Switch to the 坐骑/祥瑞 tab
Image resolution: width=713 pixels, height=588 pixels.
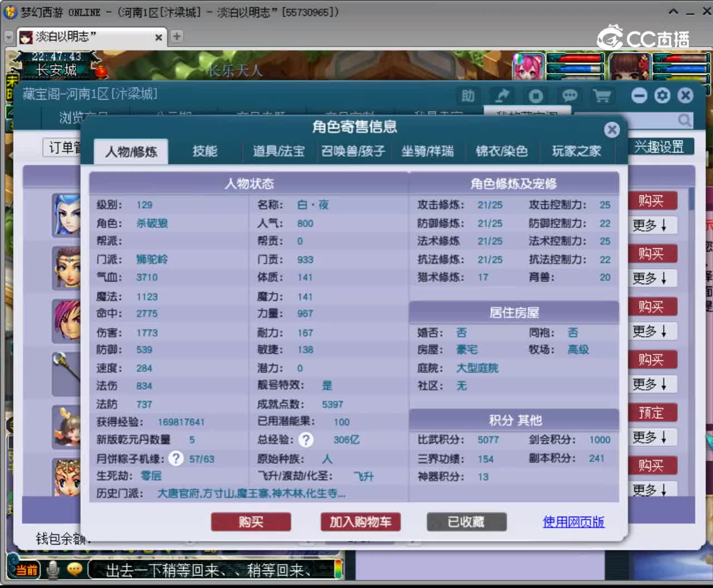427,151
